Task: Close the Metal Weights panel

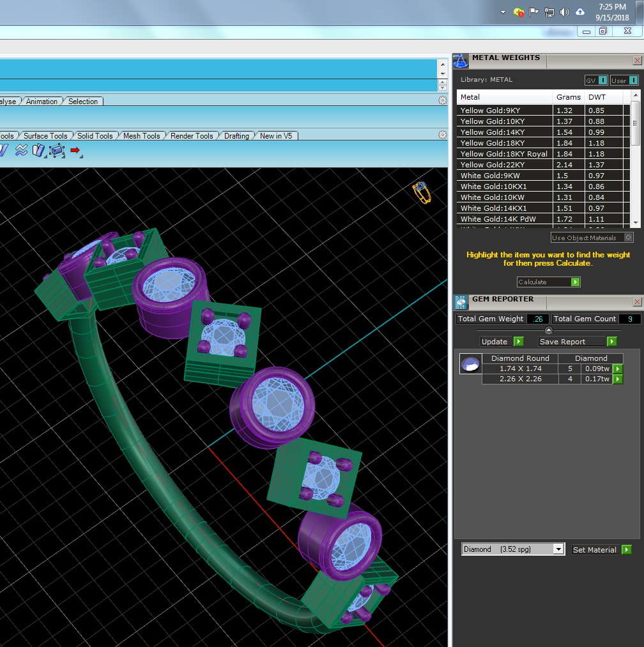Action: point(637,61)
